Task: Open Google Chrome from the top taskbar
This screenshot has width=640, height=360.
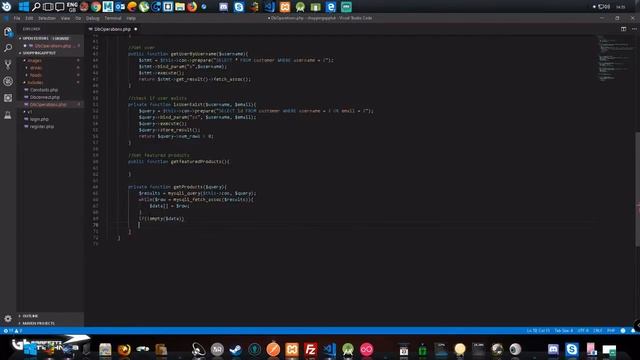Action: [x=96, y=7]
